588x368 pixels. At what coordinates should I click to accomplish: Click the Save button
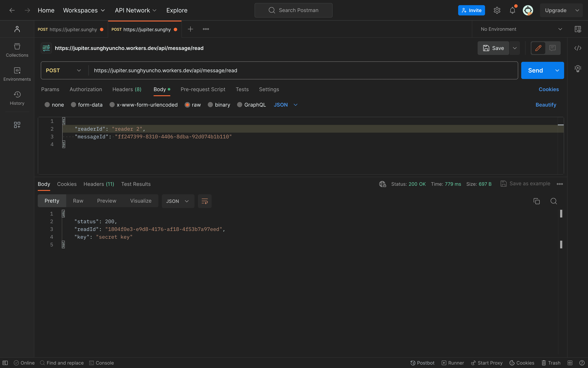point(493,48)
